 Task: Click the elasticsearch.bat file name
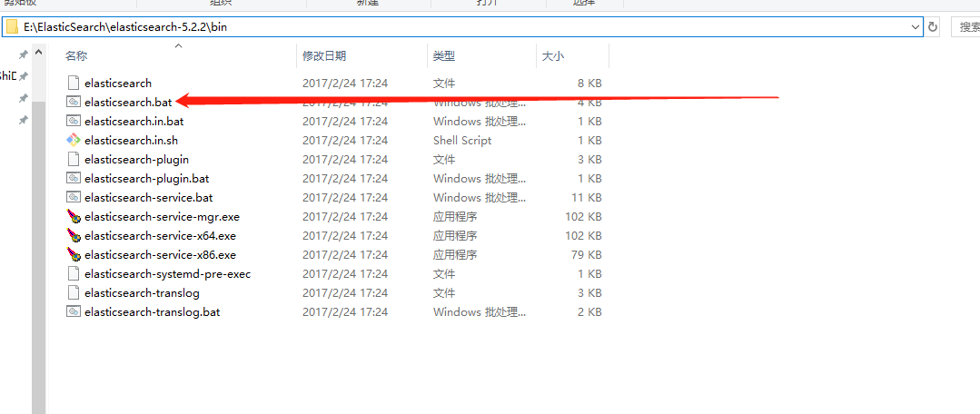(x=127, y=102)
